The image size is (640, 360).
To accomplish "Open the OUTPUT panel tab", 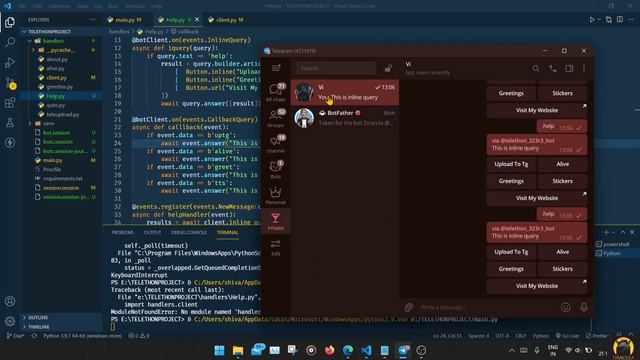I will tap(152, 232).
